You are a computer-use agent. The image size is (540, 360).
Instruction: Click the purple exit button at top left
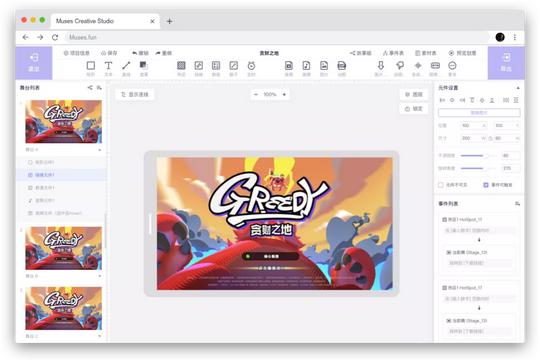(x=34, y=63)
